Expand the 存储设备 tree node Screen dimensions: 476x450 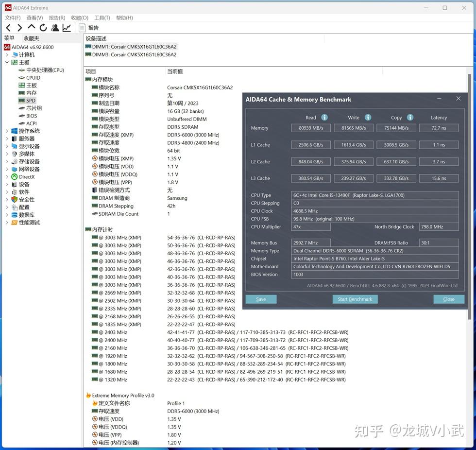click(7, 161)
